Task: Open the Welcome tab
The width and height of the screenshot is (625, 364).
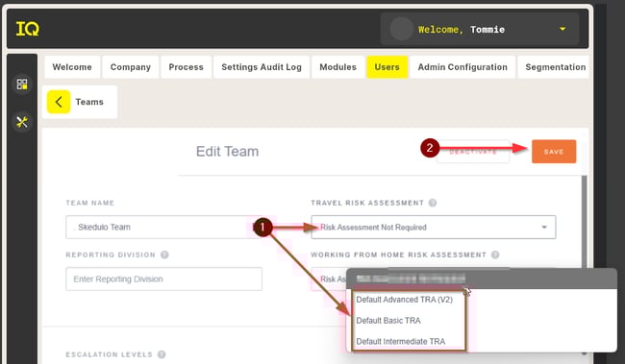Action: point(72,67)
